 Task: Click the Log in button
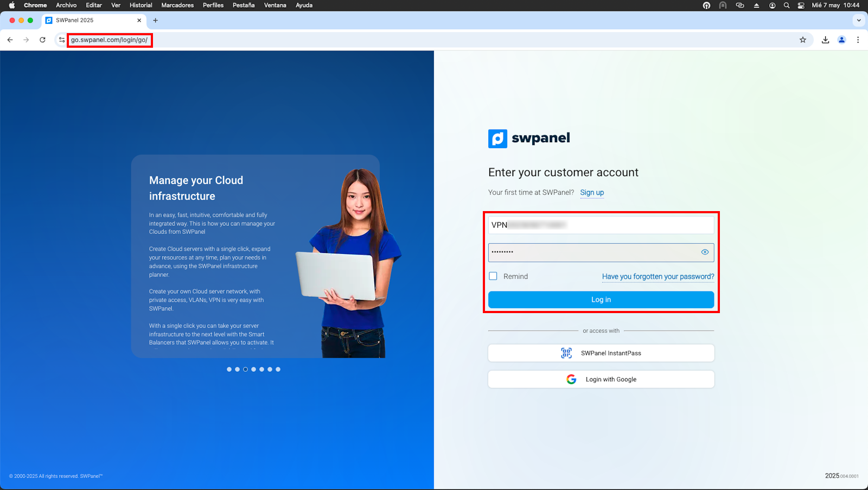pyautogui.click(x=601, y=300)
